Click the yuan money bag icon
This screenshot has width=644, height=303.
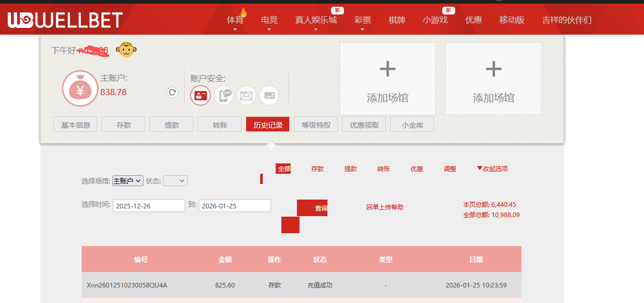[x=80, y=88]
